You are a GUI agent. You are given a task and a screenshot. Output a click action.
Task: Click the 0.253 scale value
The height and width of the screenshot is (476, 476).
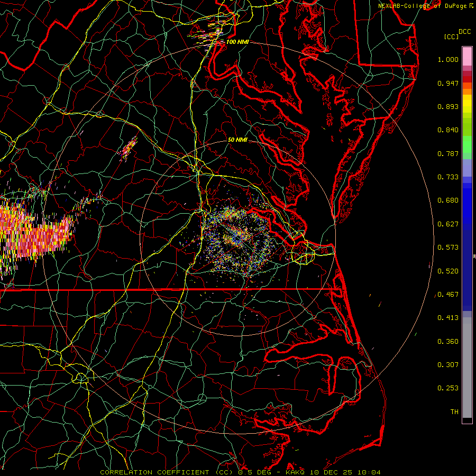[448, 388]
